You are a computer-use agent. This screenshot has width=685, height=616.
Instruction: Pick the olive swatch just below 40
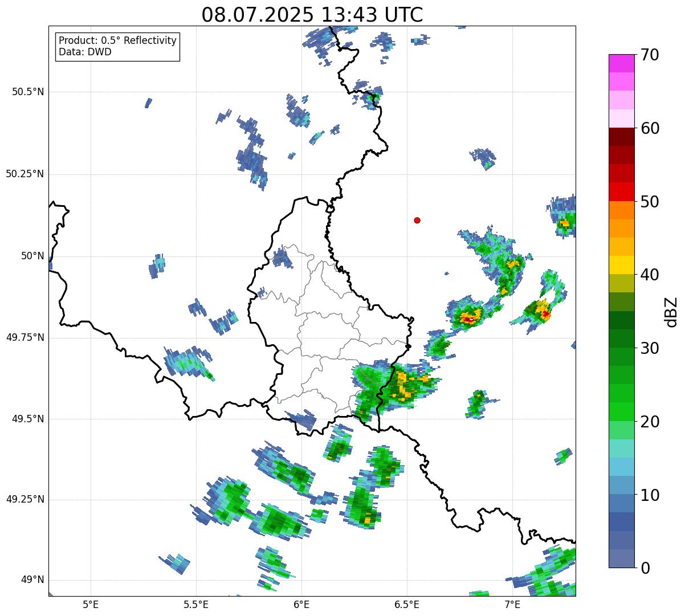point(622,283)
